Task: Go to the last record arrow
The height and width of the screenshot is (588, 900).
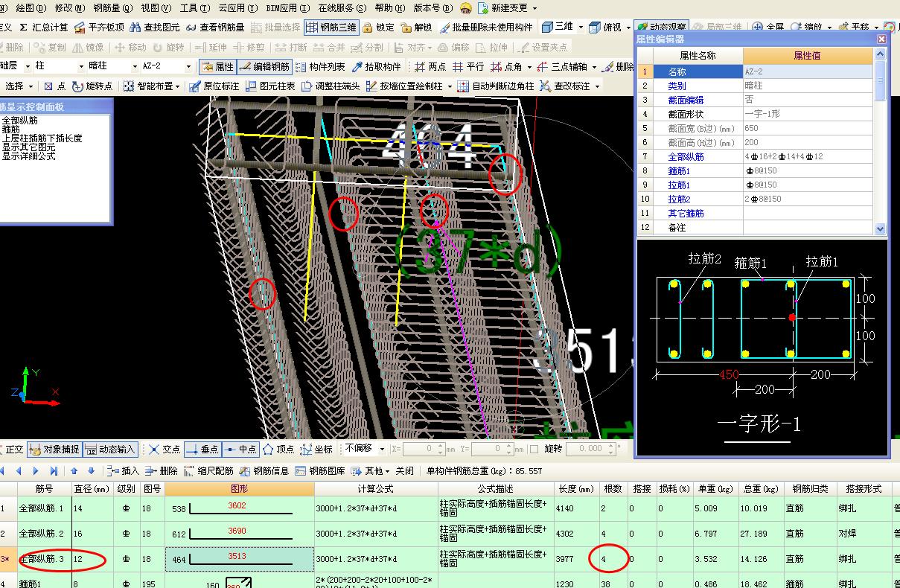Action: [x=54, y=470]
